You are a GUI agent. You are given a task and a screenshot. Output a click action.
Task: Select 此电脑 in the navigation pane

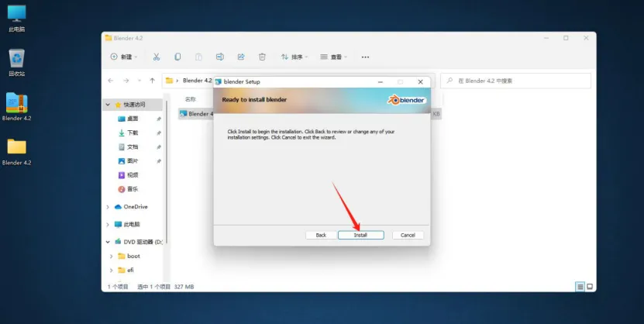pyautogui.click(x=132, y=224)
